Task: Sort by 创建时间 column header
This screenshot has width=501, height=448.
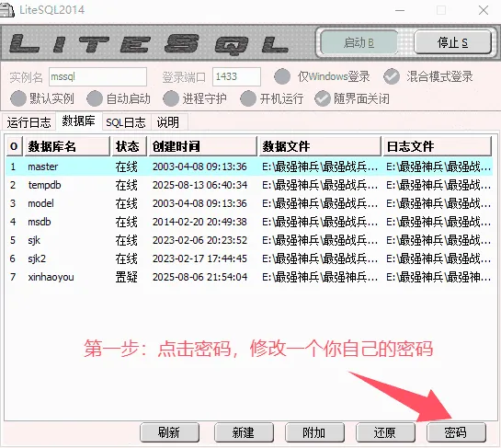Action: coord(203,146)
